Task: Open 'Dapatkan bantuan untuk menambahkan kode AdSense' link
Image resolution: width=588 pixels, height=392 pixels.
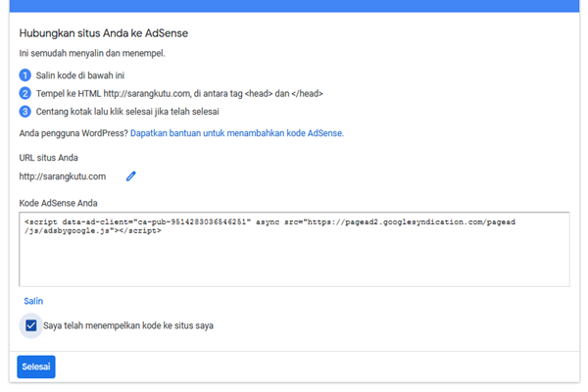Action: click(x=237, y=133)
